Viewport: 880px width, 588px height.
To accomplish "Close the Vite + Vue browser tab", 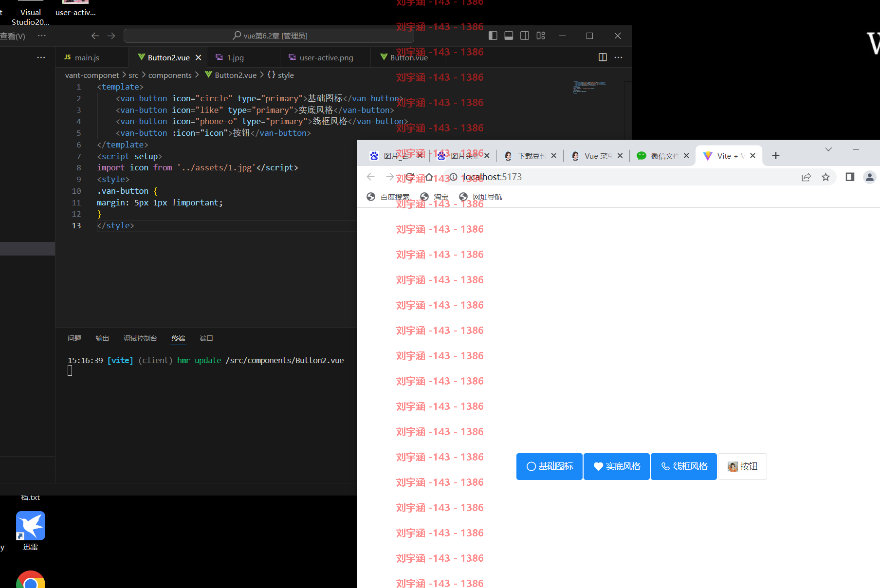I will pos(753,156).
